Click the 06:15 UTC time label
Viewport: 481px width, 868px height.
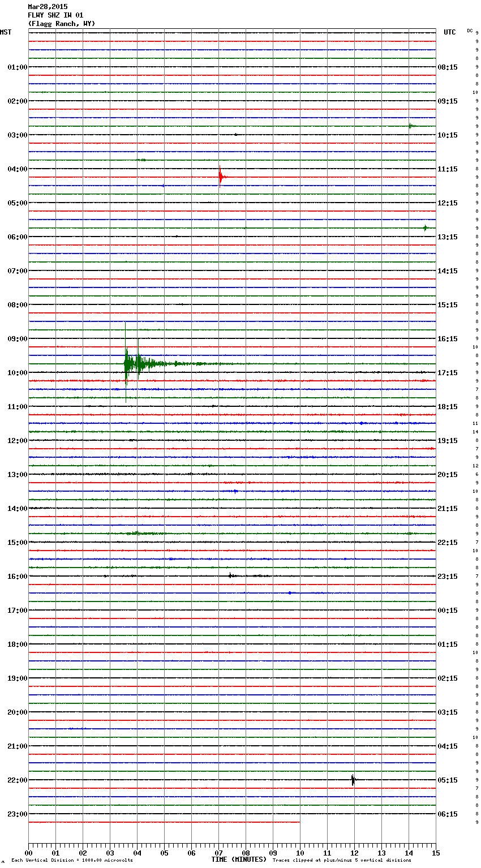pos(448,814)
